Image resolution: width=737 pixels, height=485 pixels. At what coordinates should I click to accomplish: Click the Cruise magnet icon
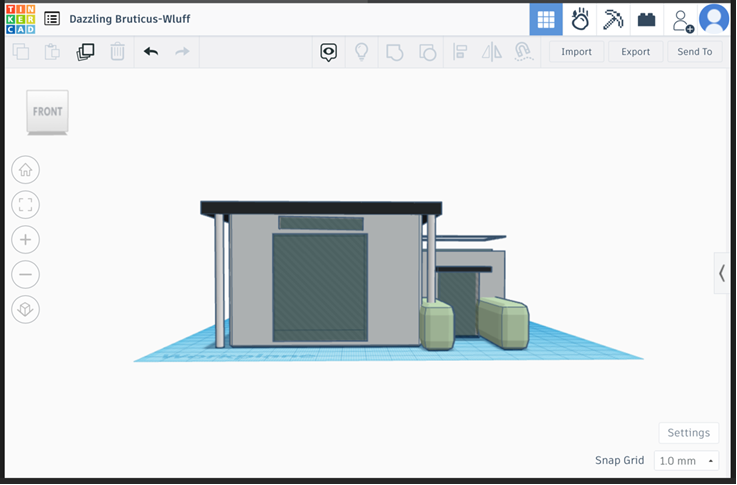point(524,52)
